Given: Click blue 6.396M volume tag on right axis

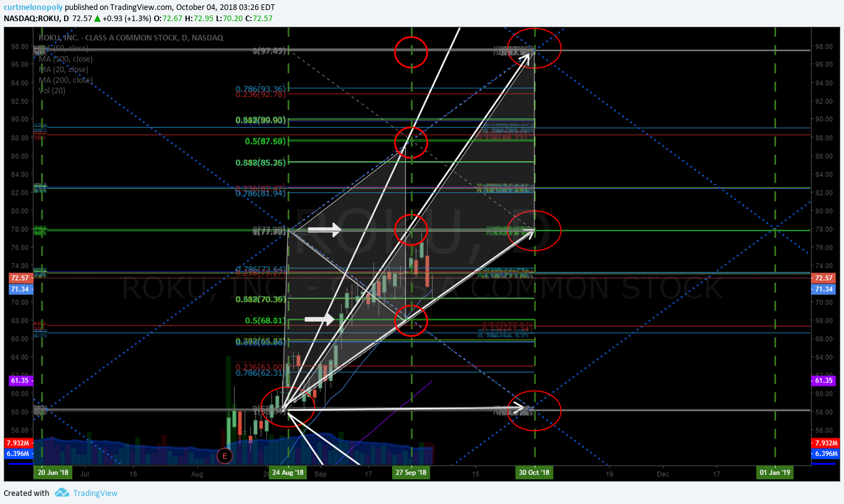Looking at the screenshot, I should coord(825,453).
